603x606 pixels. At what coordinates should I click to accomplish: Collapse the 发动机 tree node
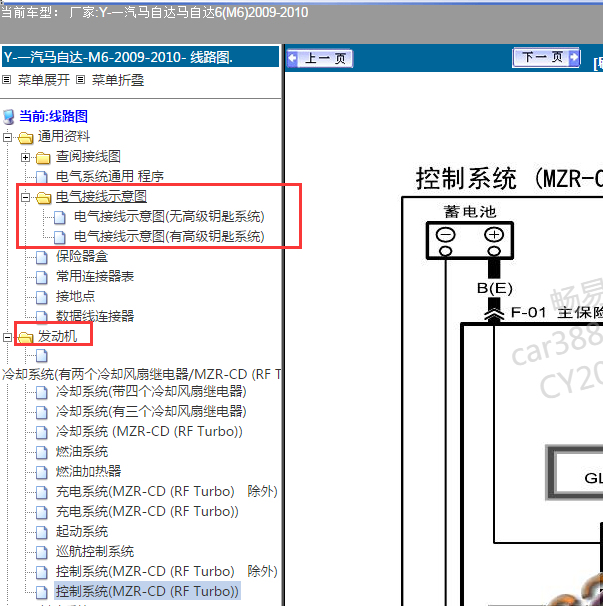[x=7, y=337]
